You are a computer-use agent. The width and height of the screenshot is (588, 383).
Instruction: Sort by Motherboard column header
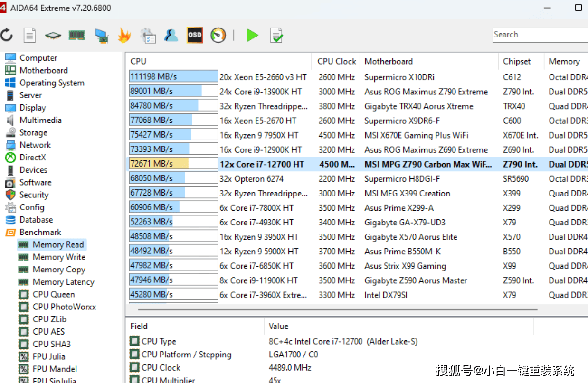tap(430, 61)
